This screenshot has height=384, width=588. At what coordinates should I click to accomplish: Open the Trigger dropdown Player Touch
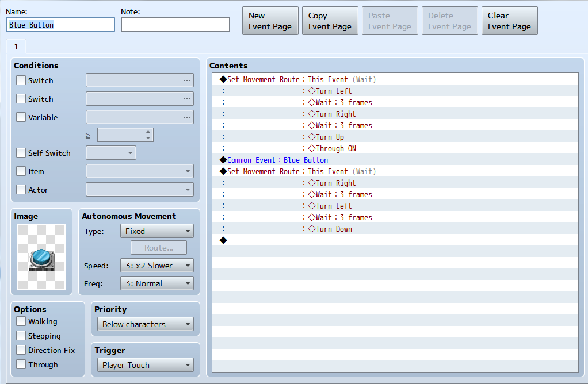click(x=146, y=365)
